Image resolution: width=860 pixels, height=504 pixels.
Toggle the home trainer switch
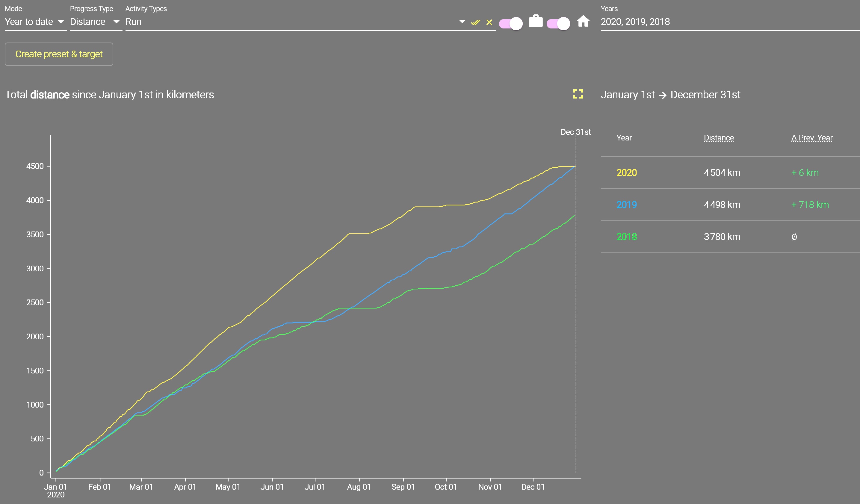tap(558, 24)
